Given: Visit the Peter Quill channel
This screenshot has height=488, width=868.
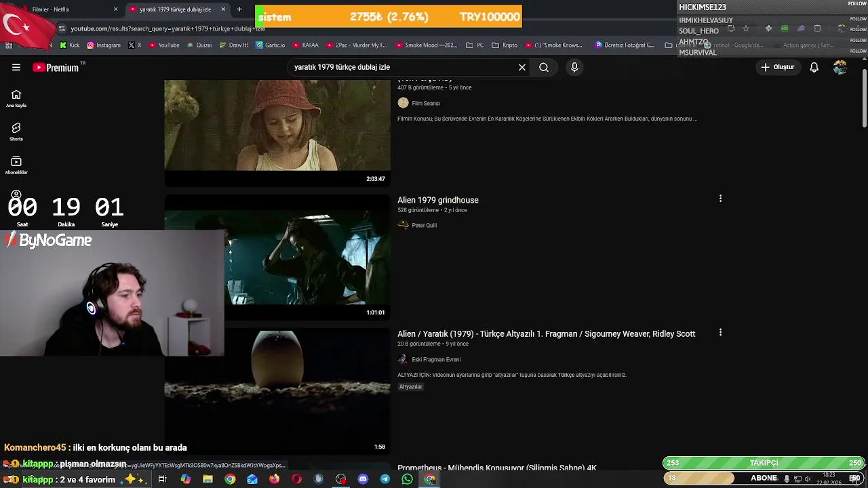Looking at the screenshot, I should [x=424, y=225].
